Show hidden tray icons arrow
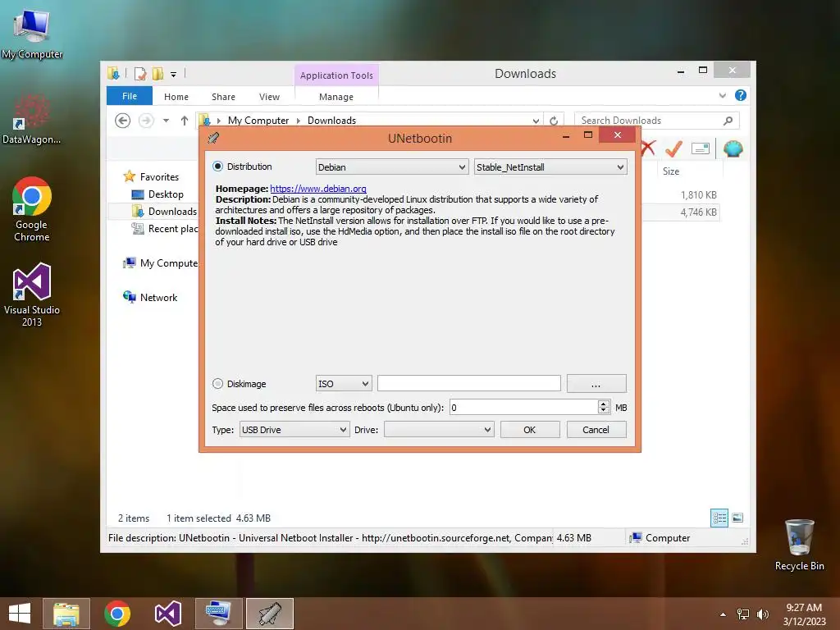The width and height of the screenshot is (840, 630). 724,614
